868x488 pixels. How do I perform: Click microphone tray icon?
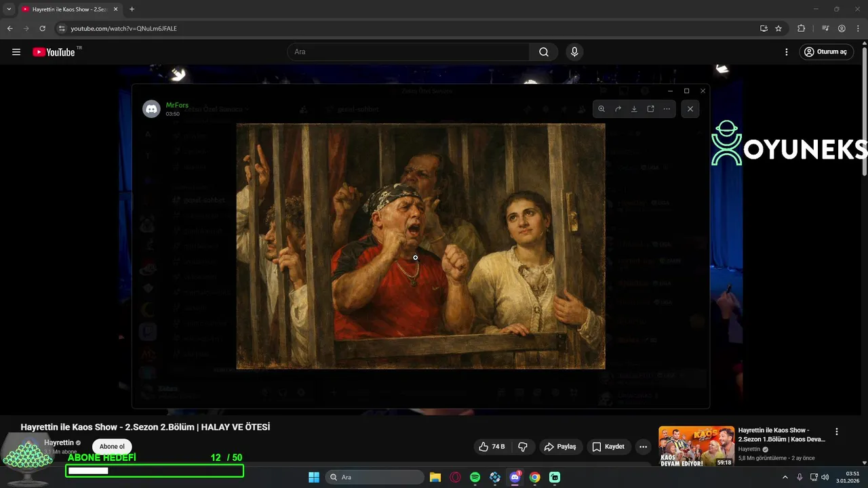pyautogui.click(x=800, y=477)
